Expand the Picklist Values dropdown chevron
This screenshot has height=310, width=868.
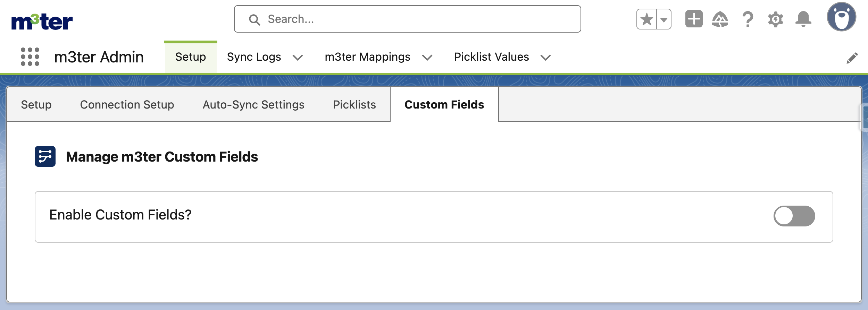pyautogui.click(x=545, y=58)
